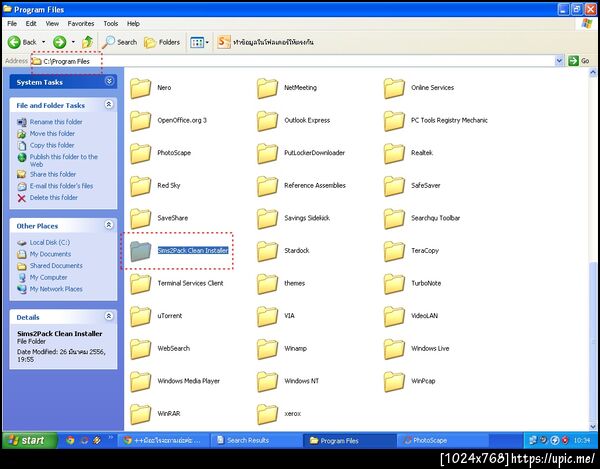Select the VideoLAN folder icon
The width and height of the screenshot is (600, 469).
pos(394,316)
